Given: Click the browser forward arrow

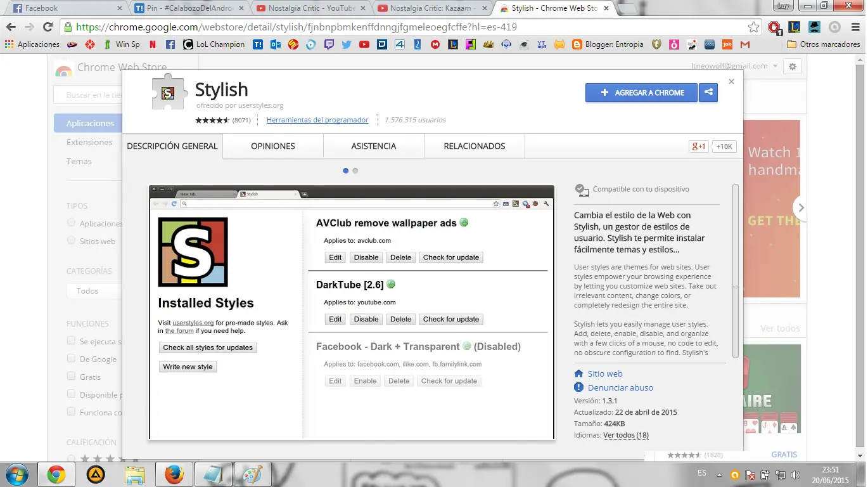Looking at the screenshot, I should click(x=29, y=27).
